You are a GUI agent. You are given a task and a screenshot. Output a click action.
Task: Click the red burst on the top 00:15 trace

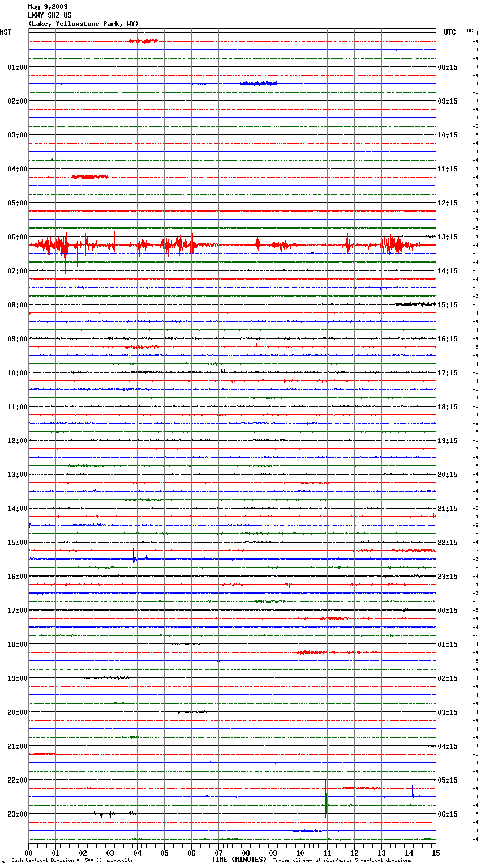coord(143,41)
